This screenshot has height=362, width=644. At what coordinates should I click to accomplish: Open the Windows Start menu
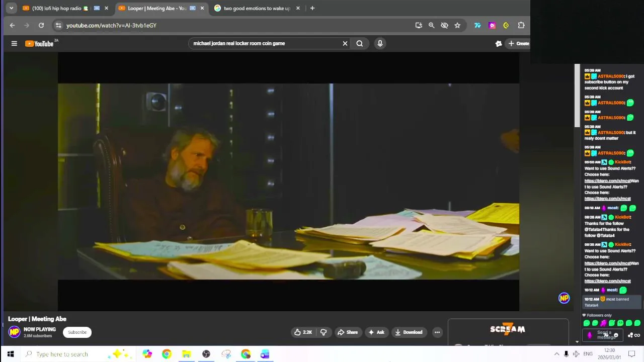pos(10,354)
